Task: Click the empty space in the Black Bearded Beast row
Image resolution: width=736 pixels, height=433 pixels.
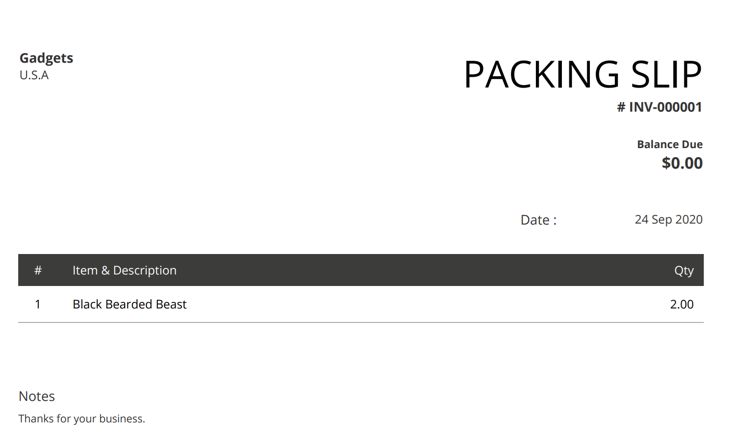Action: 420,304
